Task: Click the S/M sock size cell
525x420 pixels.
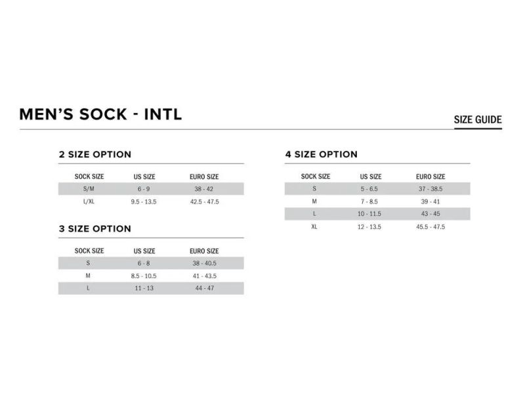Action: pyautogui.click(x=89, y=189)
